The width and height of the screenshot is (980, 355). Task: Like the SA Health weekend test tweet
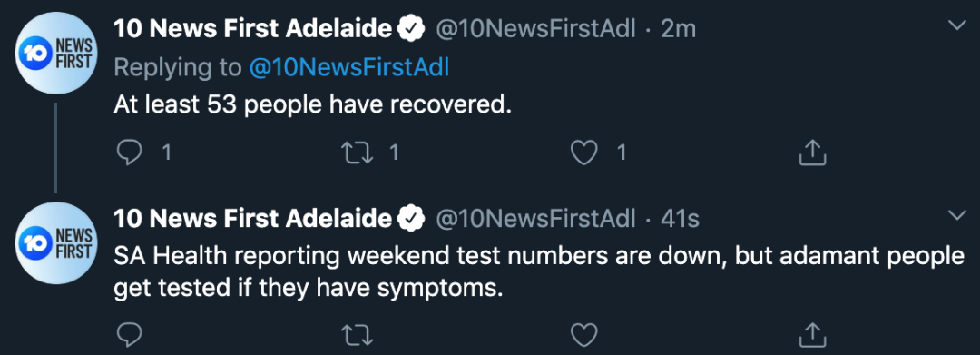point(584,336)
